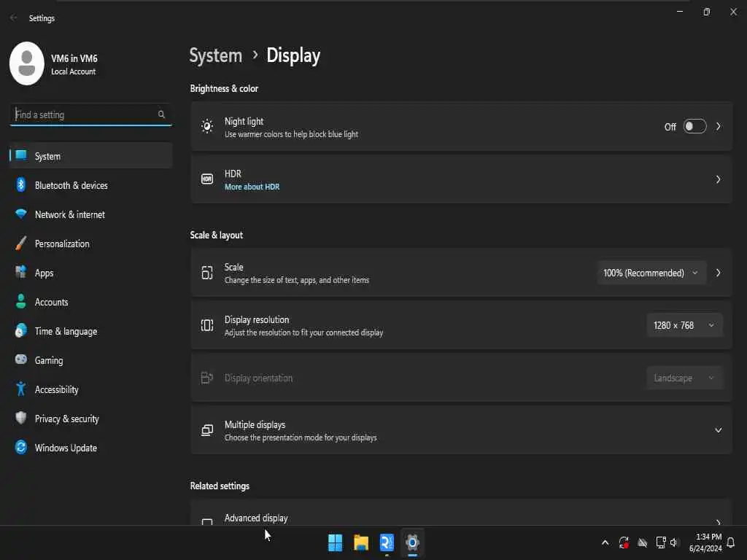
Task: Click the Multiple displays title
Action: [x=255, y=424]
